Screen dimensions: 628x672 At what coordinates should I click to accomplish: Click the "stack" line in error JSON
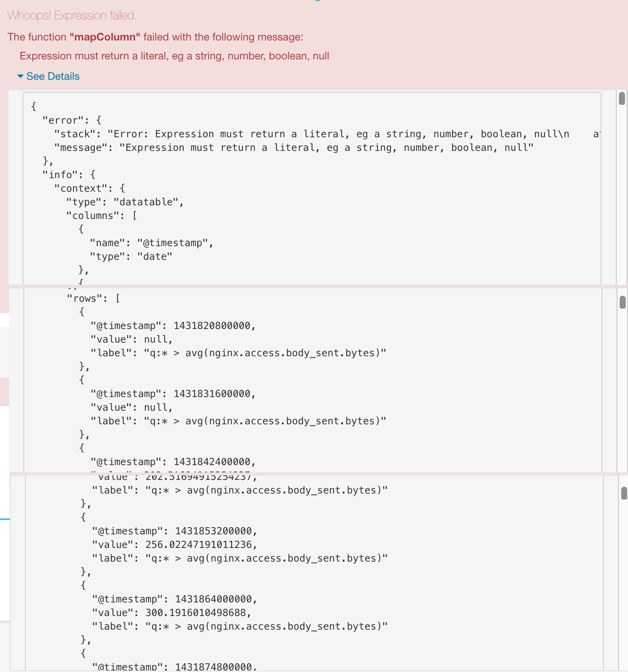point(327,134)
